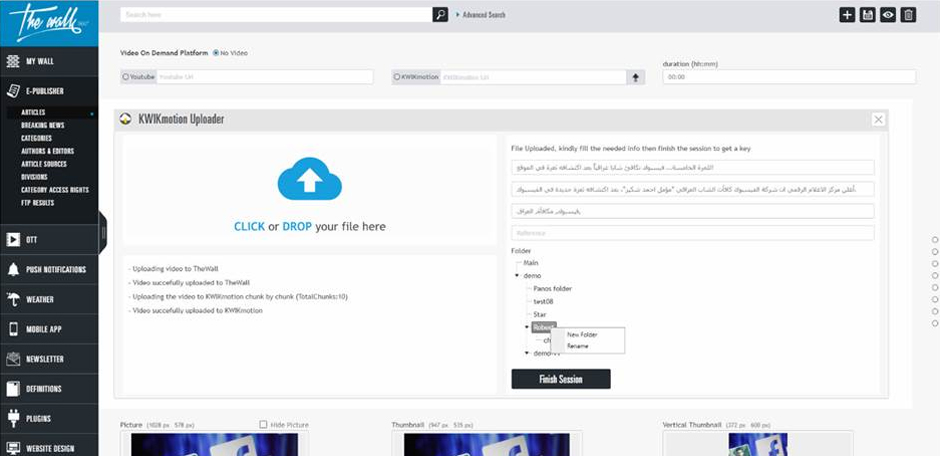Select the Youtube radio button
940x456 pixels.
(126, 77)
